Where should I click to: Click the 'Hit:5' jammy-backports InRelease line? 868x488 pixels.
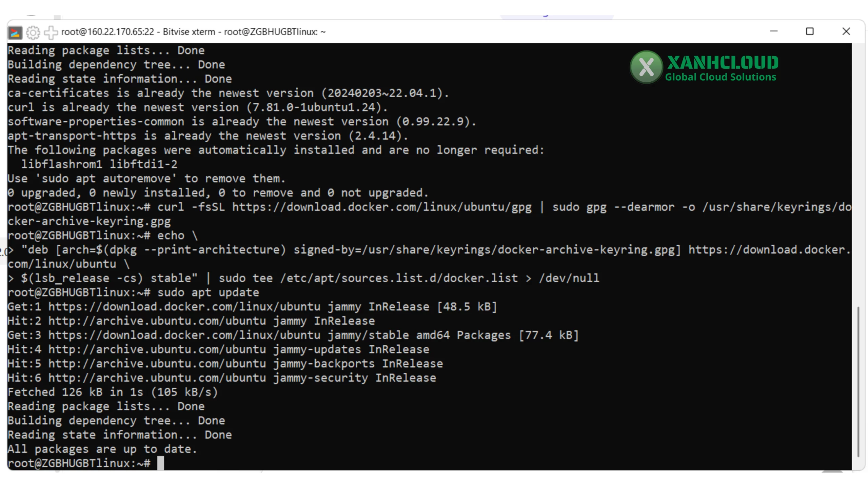[225, 364]
